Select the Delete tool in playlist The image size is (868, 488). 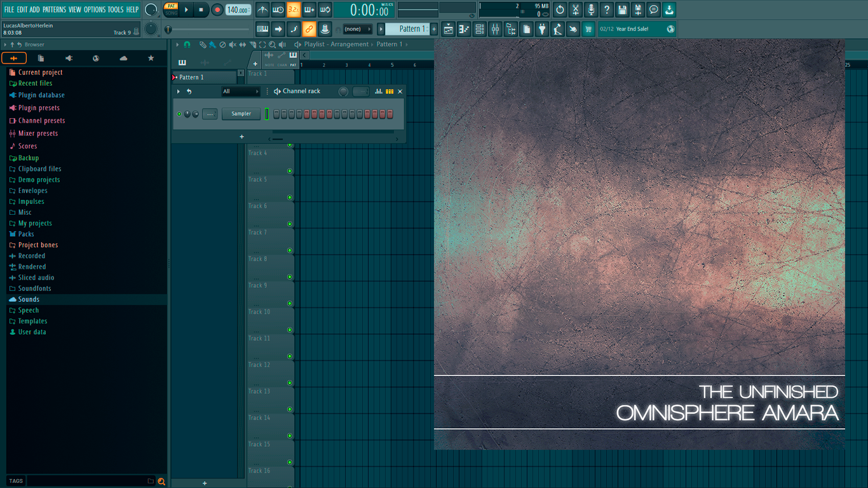(222, 44)
